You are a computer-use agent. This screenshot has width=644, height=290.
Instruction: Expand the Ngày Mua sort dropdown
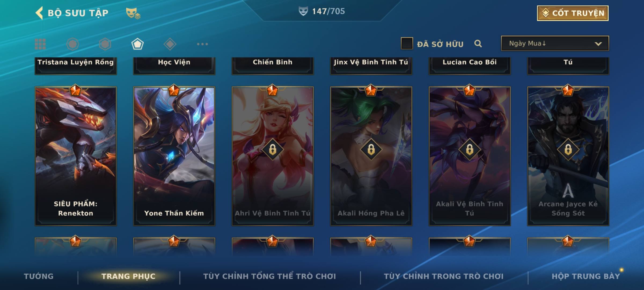(x=555, y=43)
